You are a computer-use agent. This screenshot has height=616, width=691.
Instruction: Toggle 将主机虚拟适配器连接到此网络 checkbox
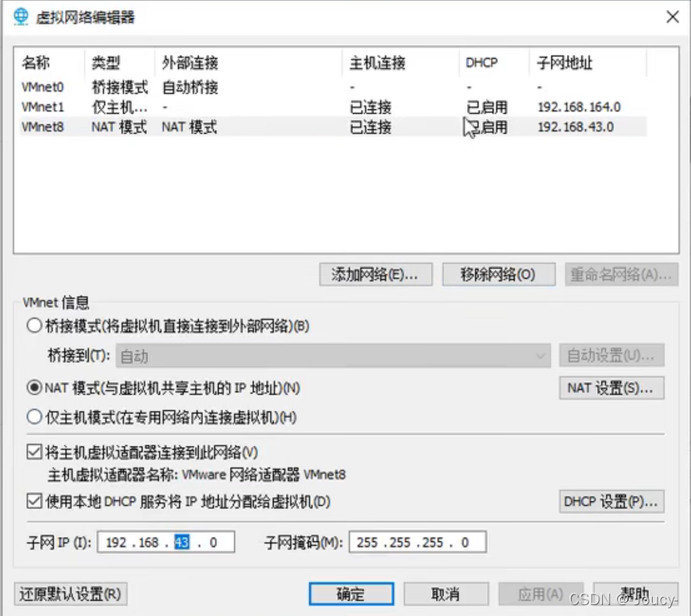[x=34, y=452]
